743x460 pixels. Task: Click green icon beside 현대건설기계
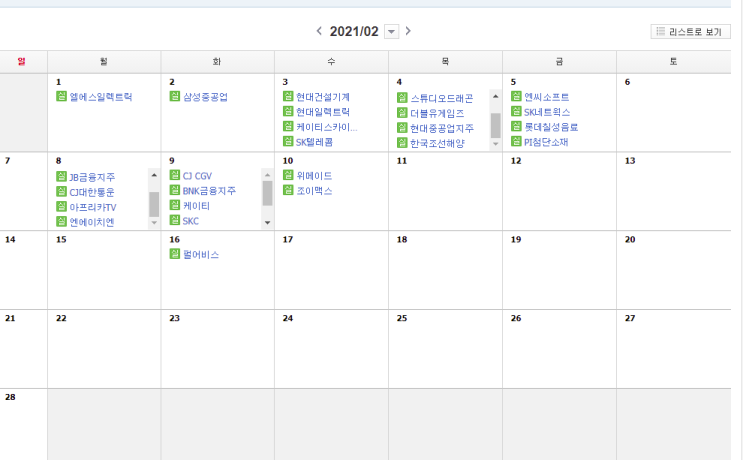coord(288,96)
